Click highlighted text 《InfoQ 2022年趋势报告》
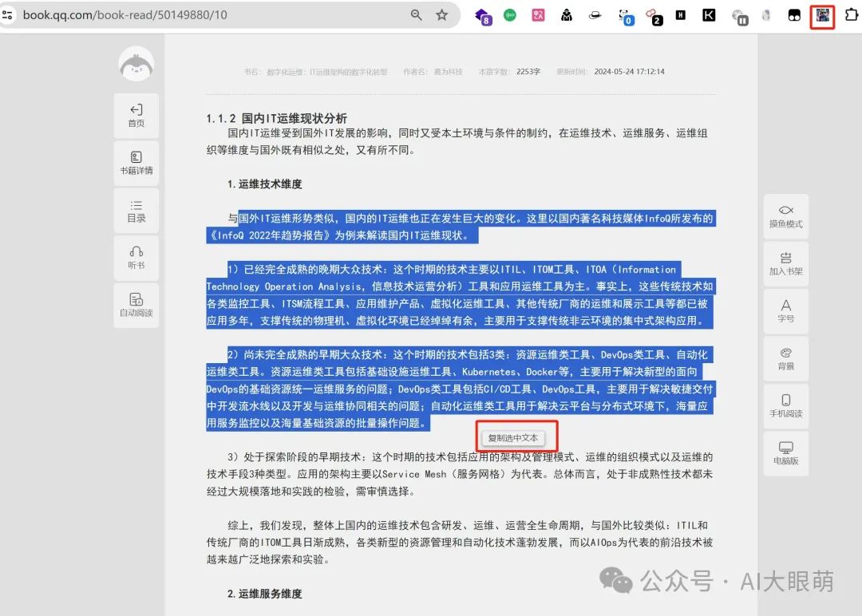This screenshot has width=862, height=616. (270, 235)
